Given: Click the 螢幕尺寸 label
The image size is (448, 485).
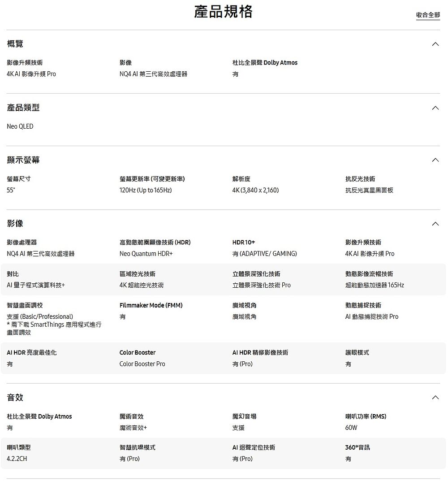Looking at the screenshot, I should tap(18, 179).
